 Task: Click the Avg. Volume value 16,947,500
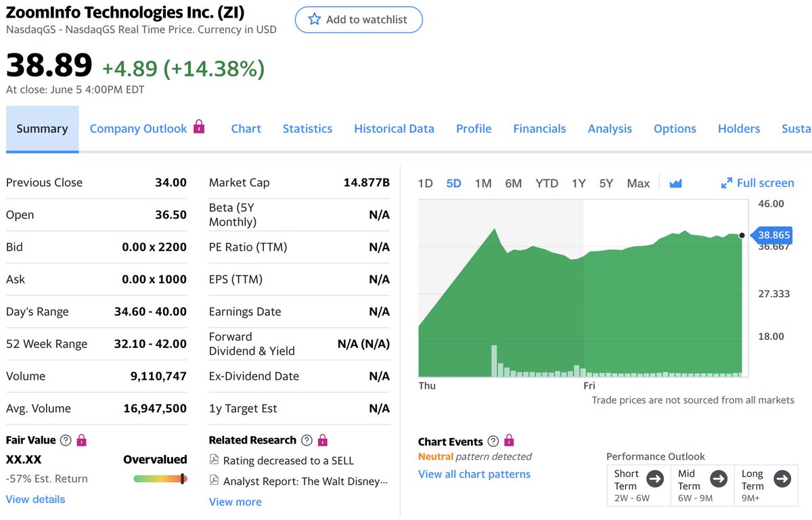point(155,408)
